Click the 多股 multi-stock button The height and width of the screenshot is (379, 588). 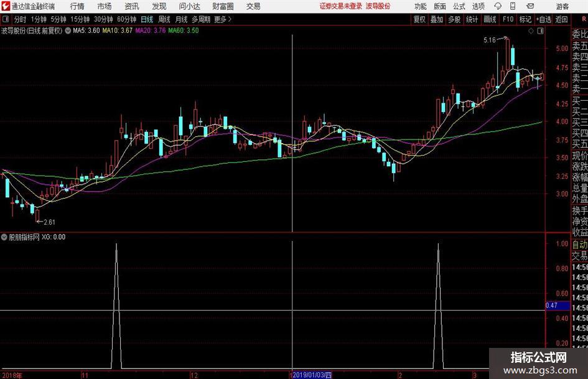pyautogui.click(x=454, y=19)
